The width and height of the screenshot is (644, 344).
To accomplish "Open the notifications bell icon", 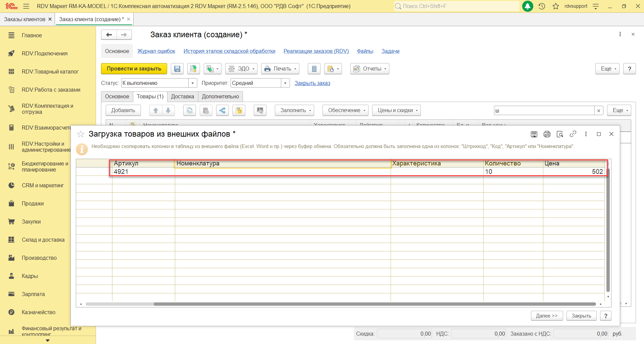I will tap(528, 6).
